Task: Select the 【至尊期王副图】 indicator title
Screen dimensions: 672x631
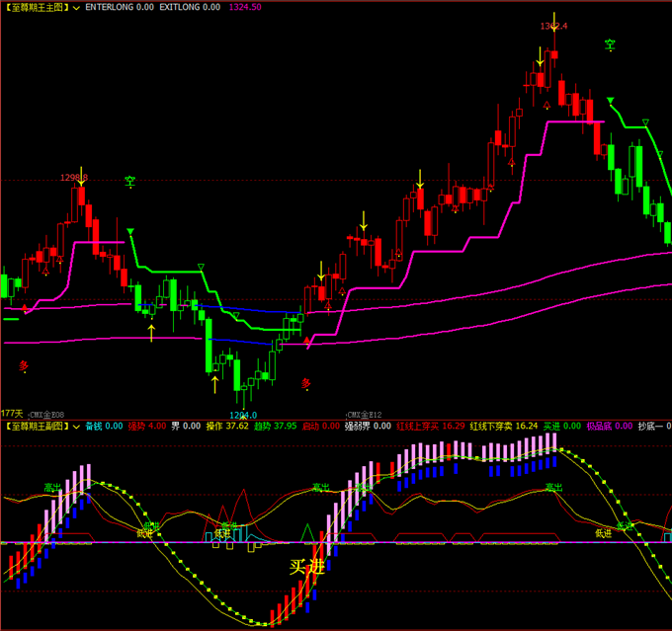Action: pyautogui.click(x=38, y=427)
